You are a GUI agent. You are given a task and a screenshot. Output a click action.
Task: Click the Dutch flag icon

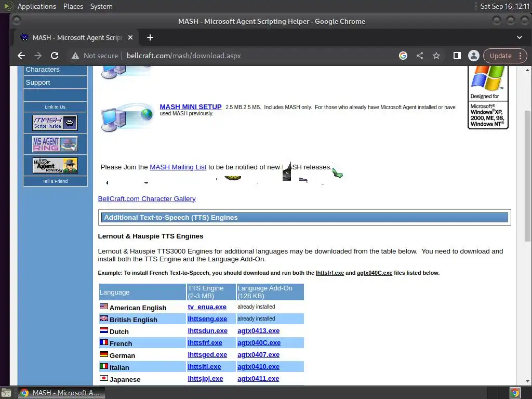[104, 330]
